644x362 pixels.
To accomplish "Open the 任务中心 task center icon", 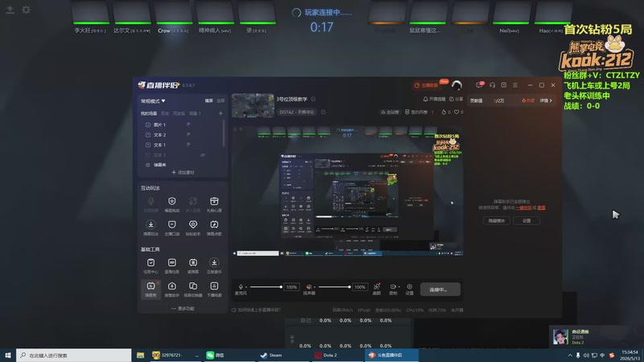I will (x=151, y=265).
